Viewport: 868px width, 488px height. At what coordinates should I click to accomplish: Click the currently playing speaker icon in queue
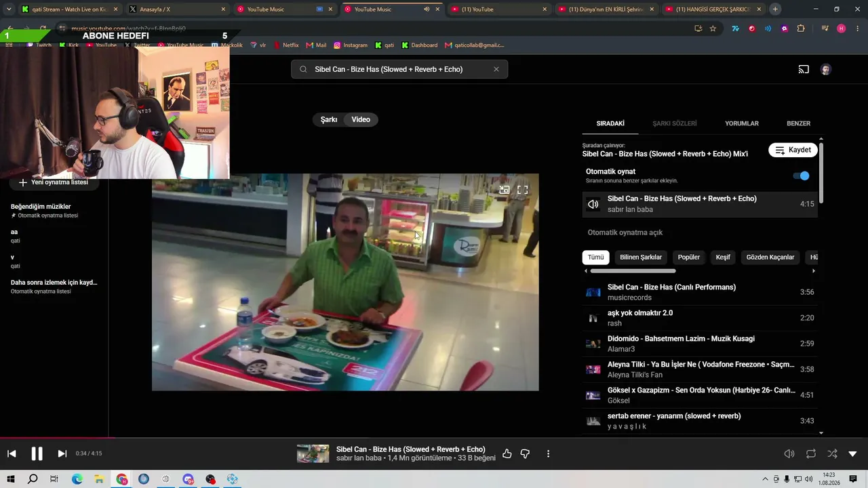pos(593,204)
